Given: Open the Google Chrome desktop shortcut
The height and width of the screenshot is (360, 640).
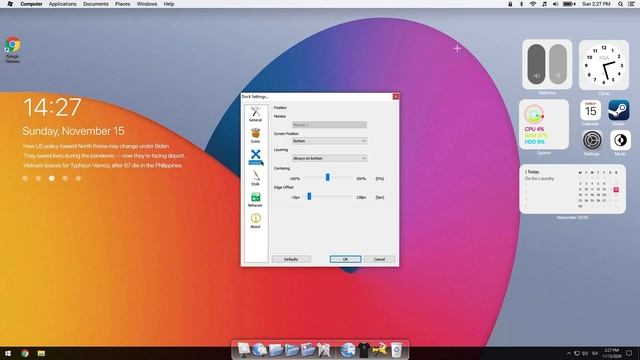Looking at the screenshot, I should [x=13, y=50].
